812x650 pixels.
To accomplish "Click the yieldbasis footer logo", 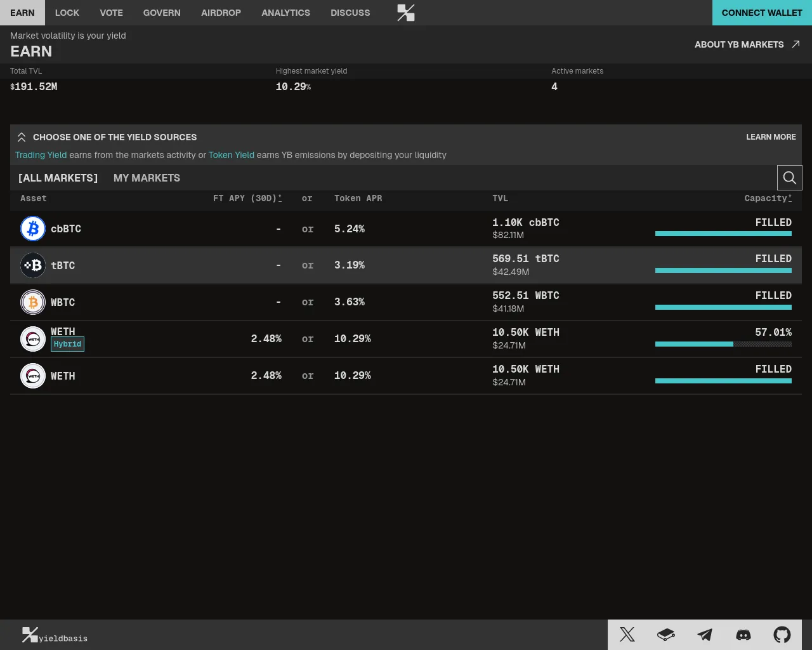I will (55, 635).
